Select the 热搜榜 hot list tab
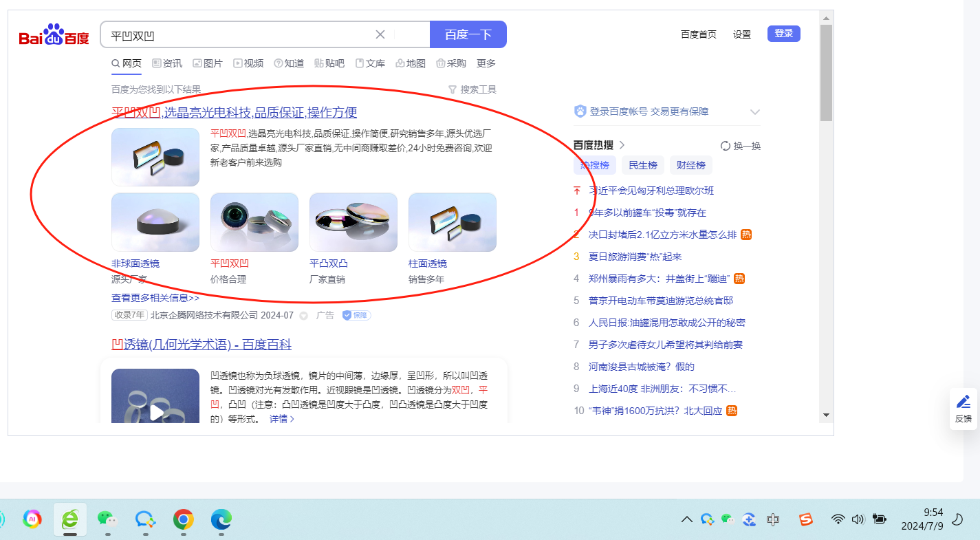The height and width of the screenshot is (540, 980). [595, 165]
